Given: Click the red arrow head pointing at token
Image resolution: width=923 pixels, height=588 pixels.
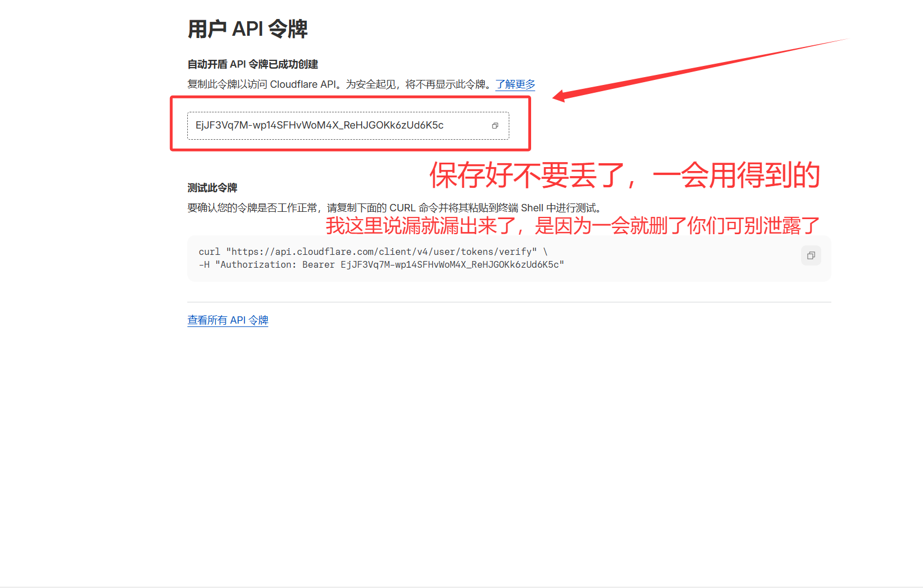Looking at the screenshot, I should 560,96.
